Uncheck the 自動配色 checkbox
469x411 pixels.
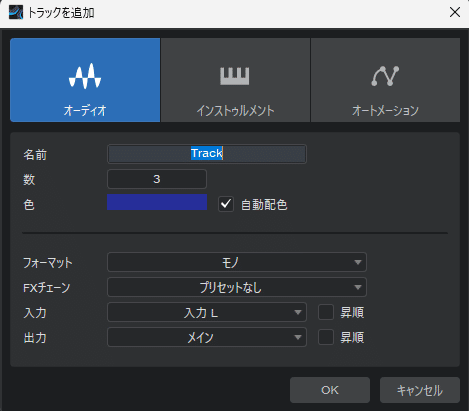[x=226, y=204]
